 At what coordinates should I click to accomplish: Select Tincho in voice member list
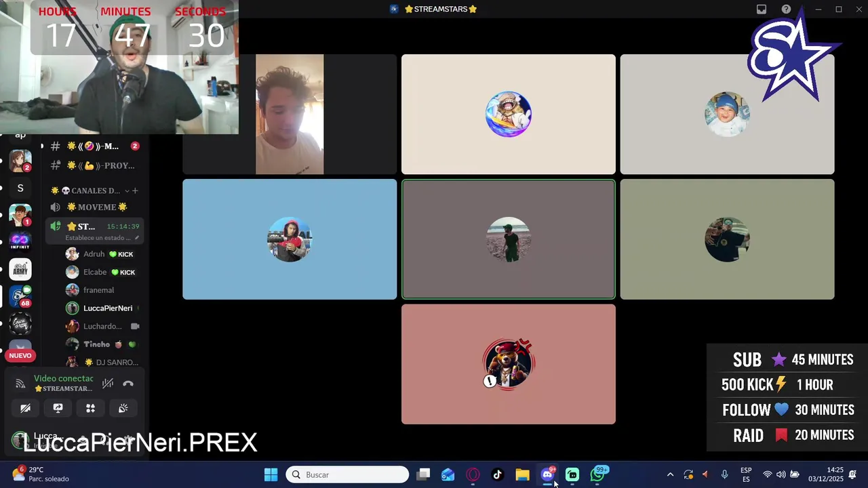point(102,344)
